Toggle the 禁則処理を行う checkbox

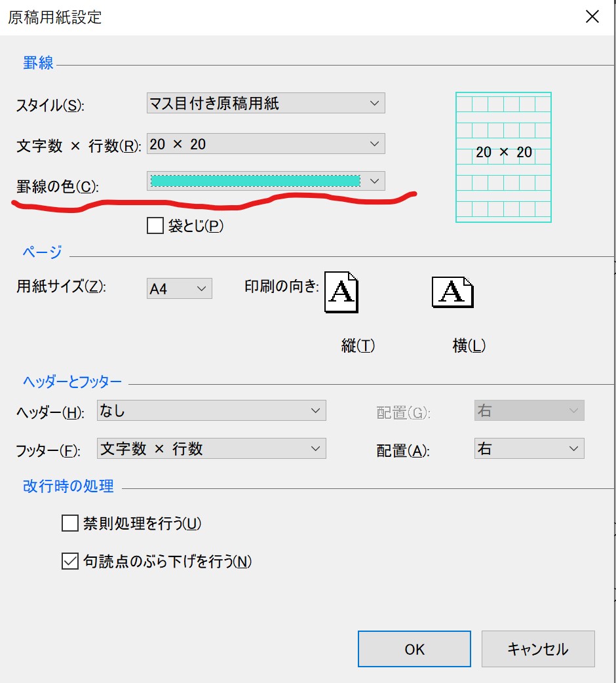69,523
